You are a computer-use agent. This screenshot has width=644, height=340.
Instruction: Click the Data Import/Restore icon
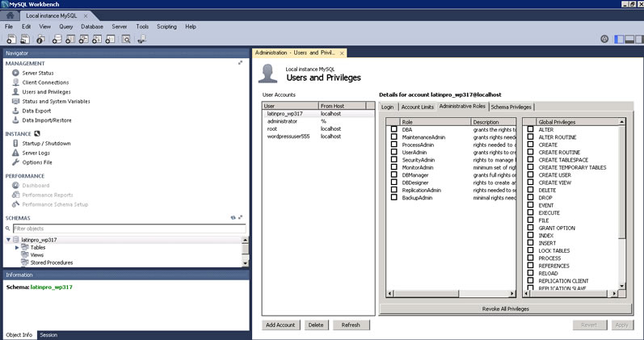point(15,120)
